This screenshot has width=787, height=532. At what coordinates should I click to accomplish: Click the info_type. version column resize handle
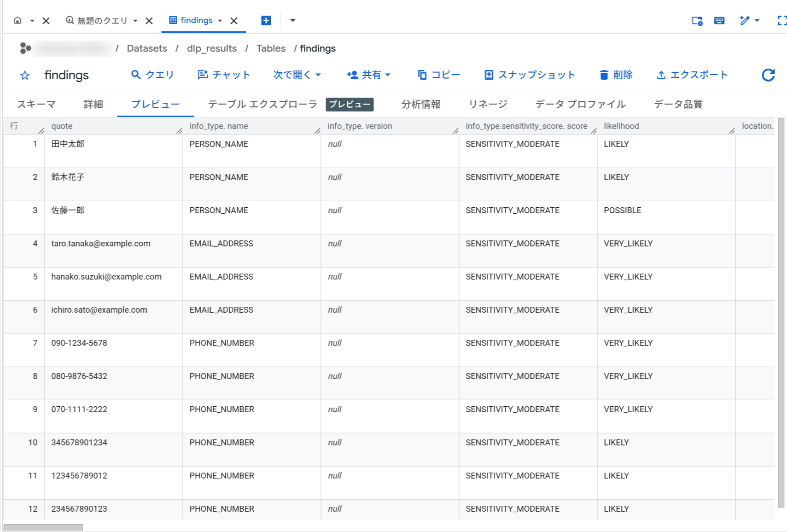point(455,131)
